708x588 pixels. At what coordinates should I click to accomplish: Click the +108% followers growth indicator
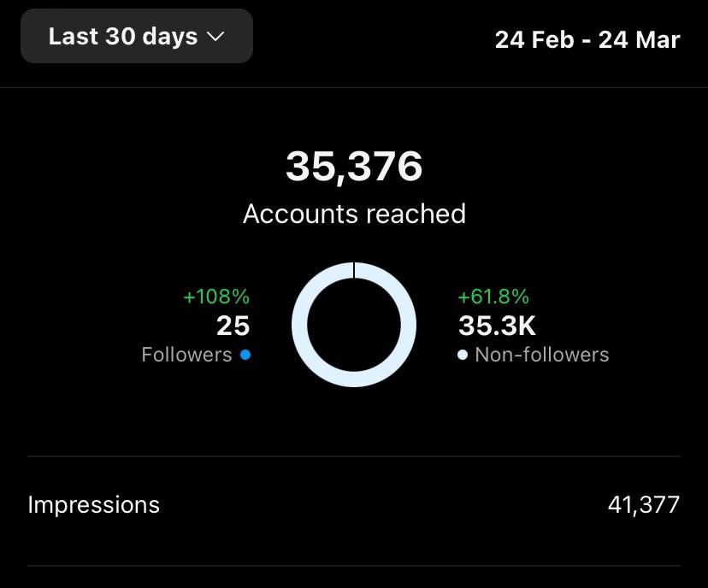tap(216, 297)
